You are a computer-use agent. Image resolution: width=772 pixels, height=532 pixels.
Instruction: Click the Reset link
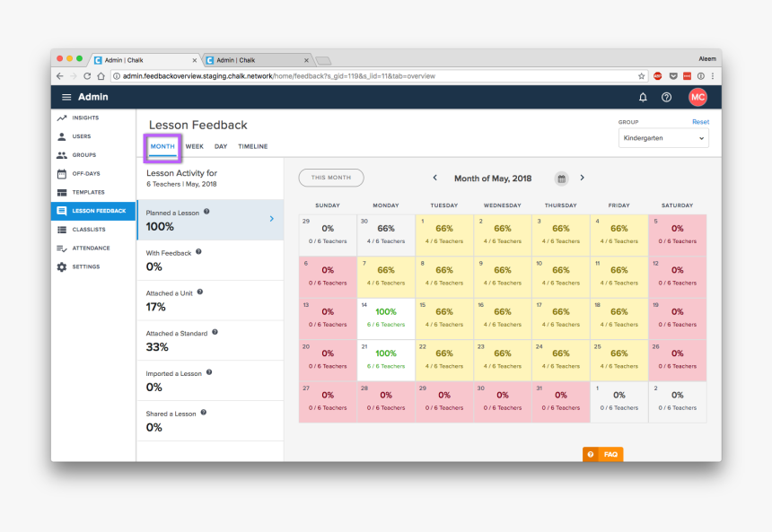(x=700, y=122)
